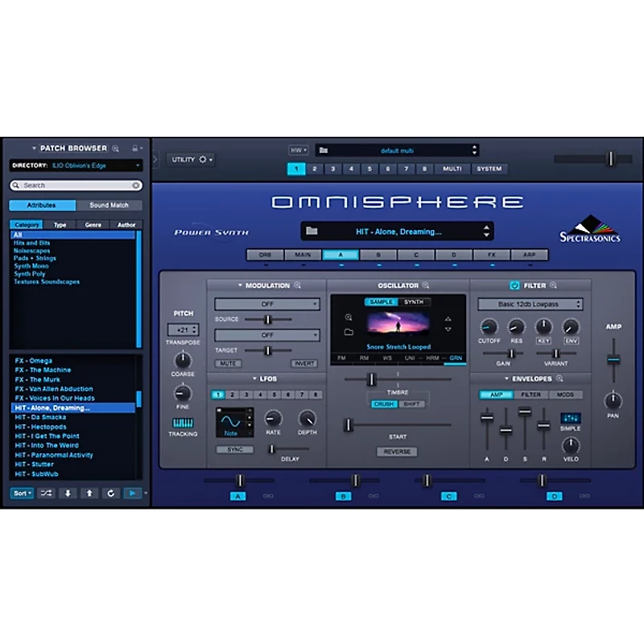Click the audition play icon
The image size is (644, 644).
tap(132, 493)
